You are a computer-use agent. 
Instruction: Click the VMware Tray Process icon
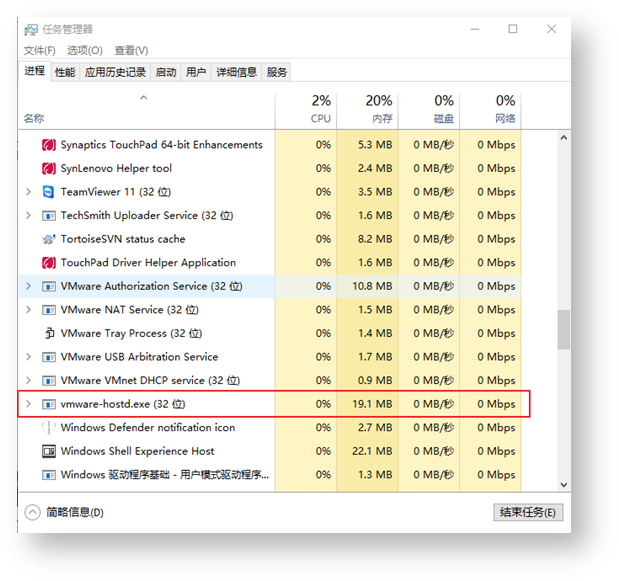click(x=48, y=333)
